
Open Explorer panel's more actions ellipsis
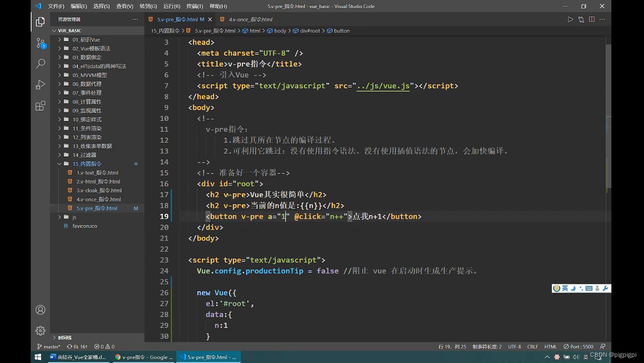point(135,19)
